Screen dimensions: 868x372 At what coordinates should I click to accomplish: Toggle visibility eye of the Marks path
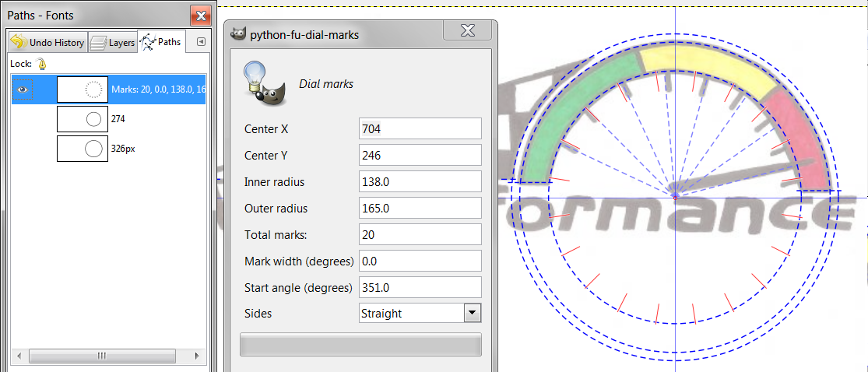click(x=23, y=89)
